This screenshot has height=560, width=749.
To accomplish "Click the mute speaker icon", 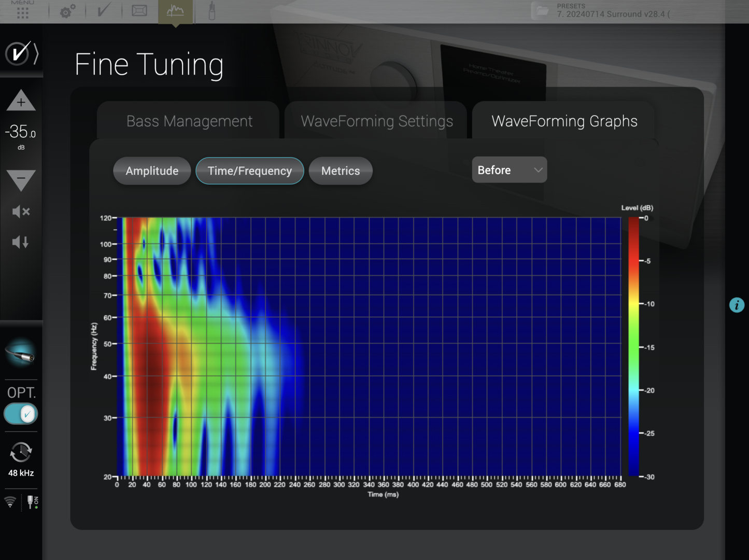I will click(x=21, y=212).
